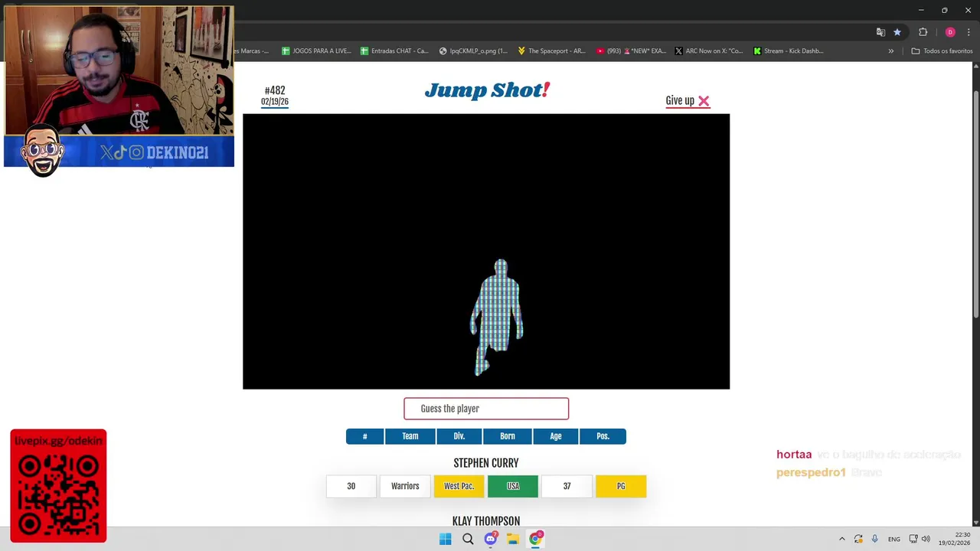Screen dimensions: 980x551
Task: Open the Chrome extensions puzzle icon
Action: point(923,32)
